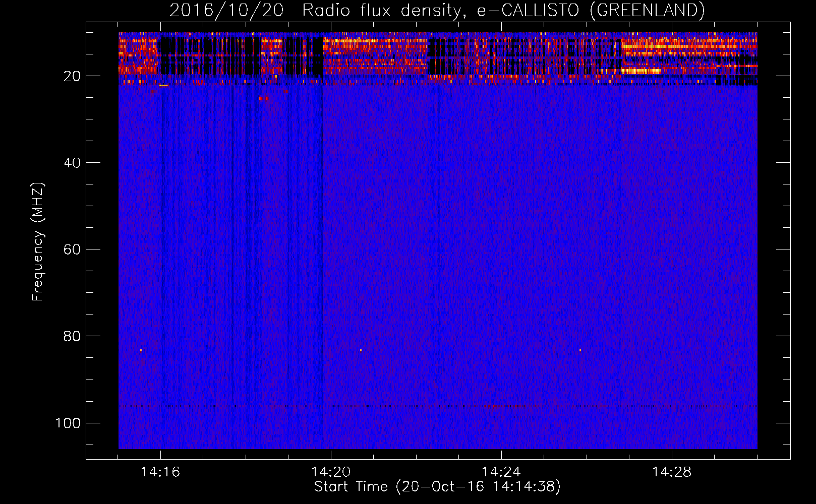Click the '14:20' time tick label
Screen dimensions: 816x504
331,472
